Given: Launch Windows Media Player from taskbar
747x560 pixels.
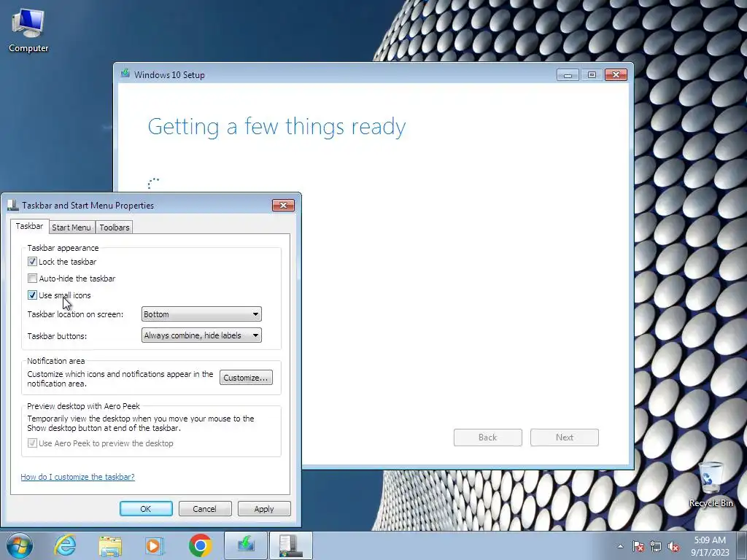Looking at the screenshot, I should (x=155, y=545).
